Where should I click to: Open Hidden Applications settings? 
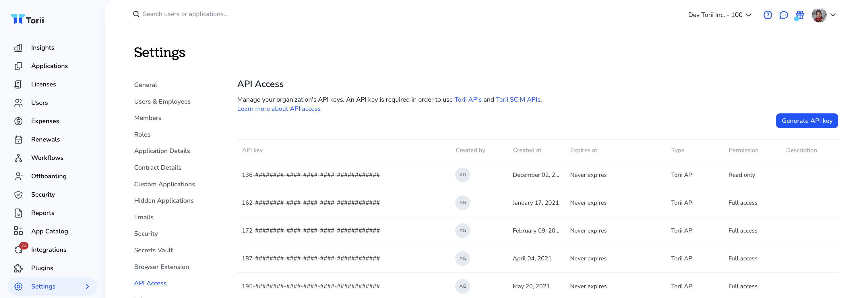point(164,201)
